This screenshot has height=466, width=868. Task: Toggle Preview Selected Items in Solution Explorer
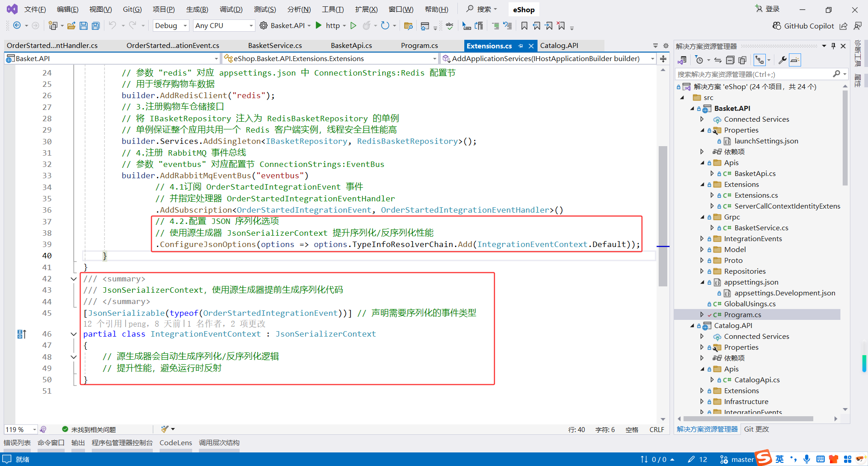[x=795, y=59]
